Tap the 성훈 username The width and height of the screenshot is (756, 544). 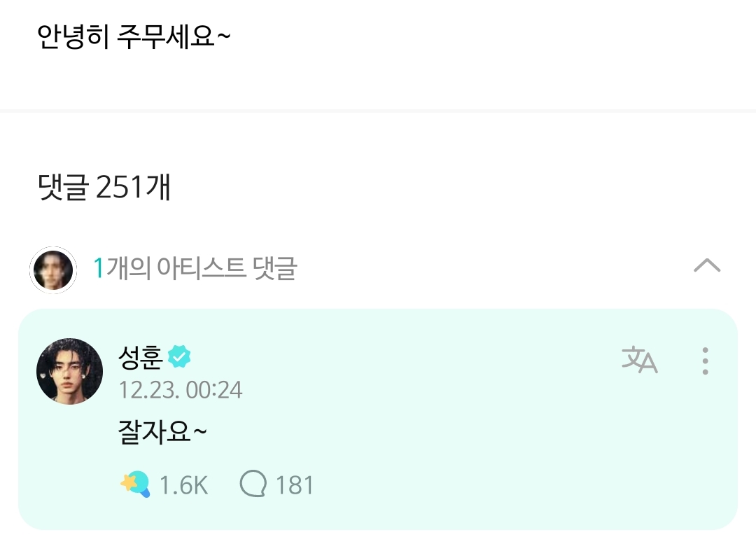(x=141, y=358)
